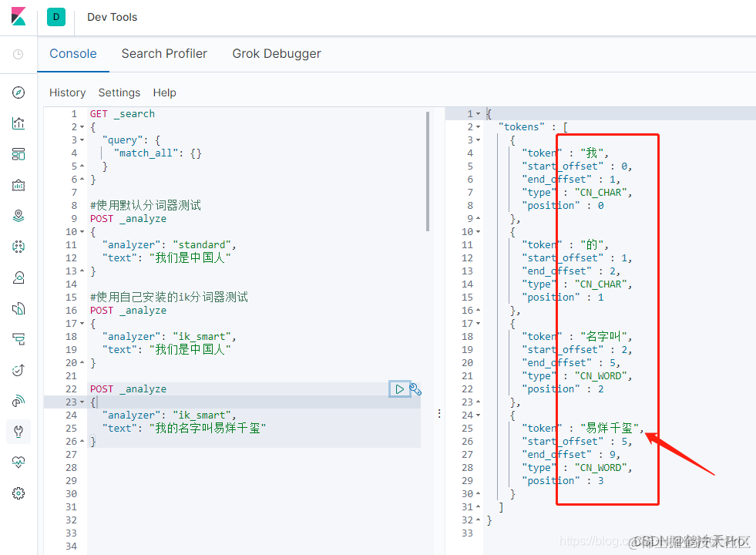The height and width of the screenshot is (555, 756).
Task: Switch to Search Profiler tab
Action: (164, 53)
